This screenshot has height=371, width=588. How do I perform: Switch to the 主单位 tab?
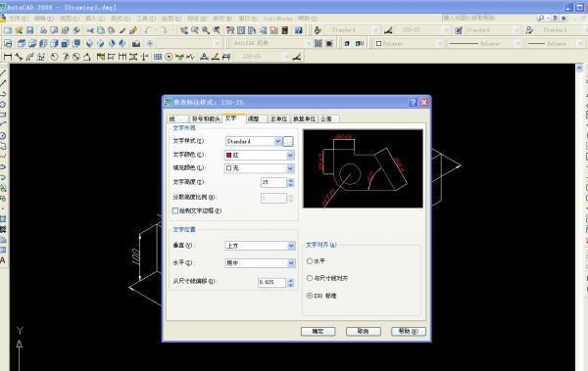coord(278,118)
